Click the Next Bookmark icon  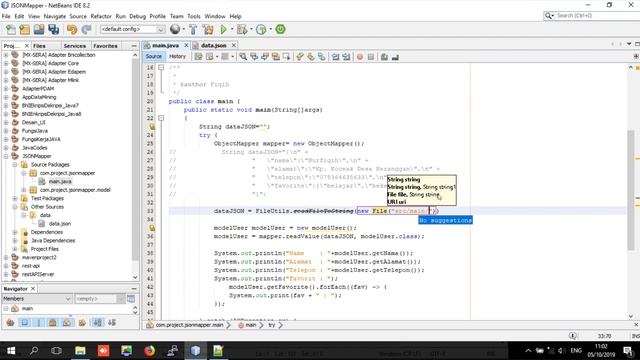click(311, 57)
